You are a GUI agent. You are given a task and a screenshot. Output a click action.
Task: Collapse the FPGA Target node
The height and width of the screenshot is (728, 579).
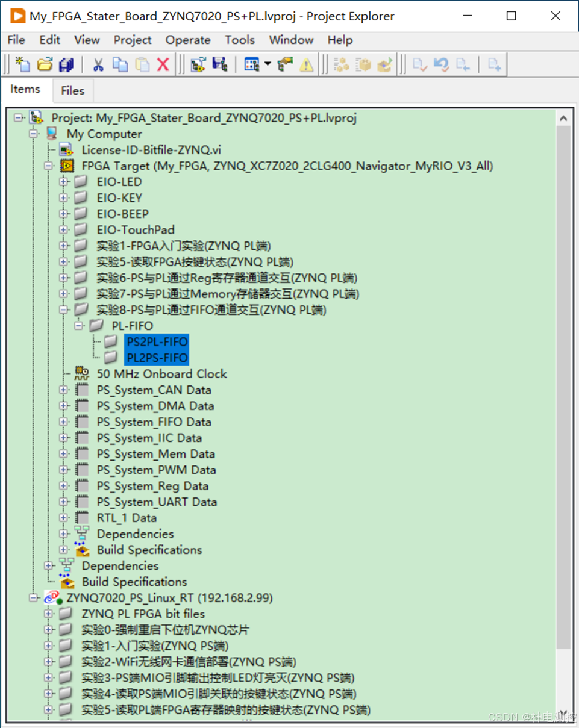(49, 166)
